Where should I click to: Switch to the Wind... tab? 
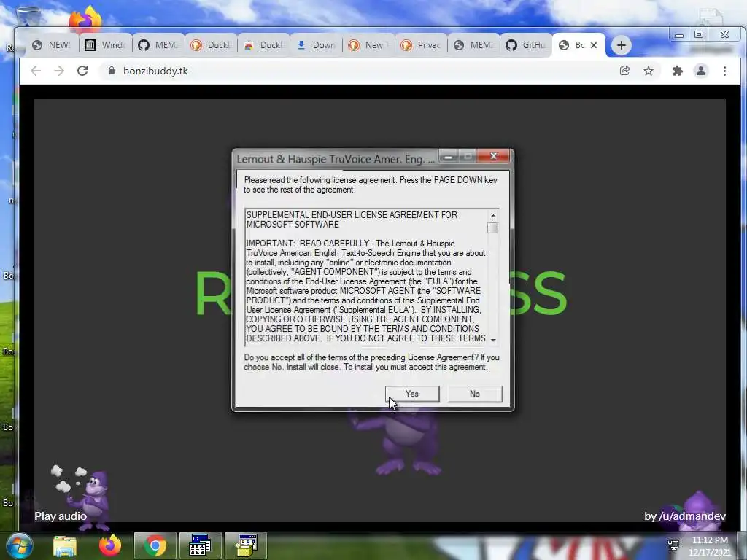click(x=105, y=45)
